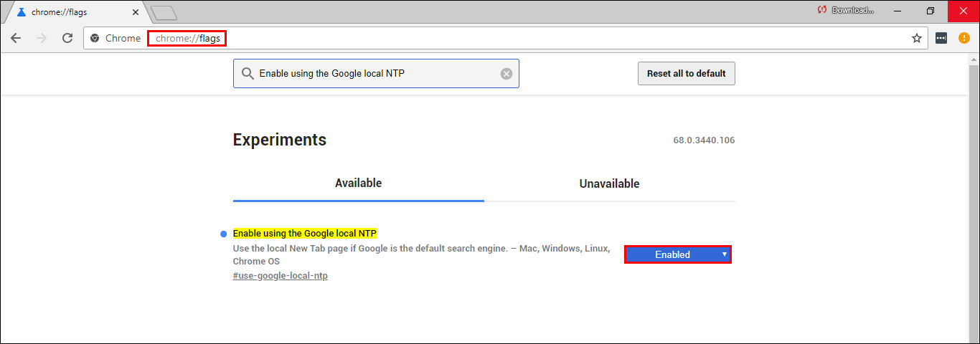Screen dimensions: 980x344
Task: Switch to the Available tab
Action: pyautogui.click(x=359, y=183)
